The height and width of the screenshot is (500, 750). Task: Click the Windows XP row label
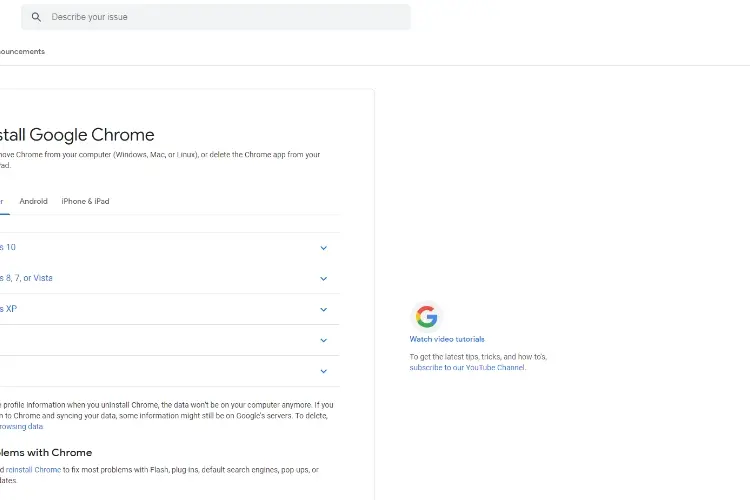coord(8,309)
